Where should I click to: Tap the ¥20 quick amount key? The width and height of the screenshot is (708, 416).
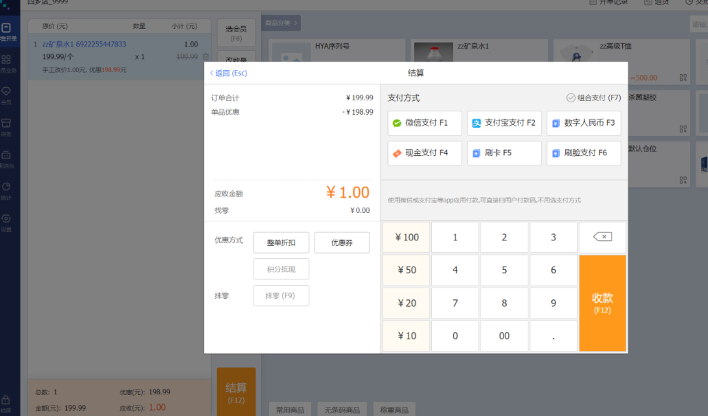406,303
